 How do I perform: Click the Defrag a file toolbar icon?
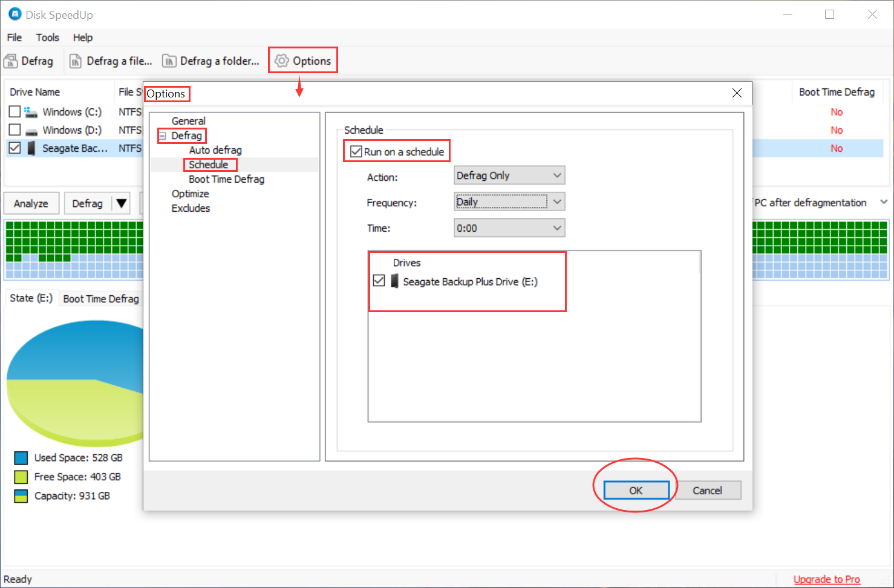click(76, 60)
